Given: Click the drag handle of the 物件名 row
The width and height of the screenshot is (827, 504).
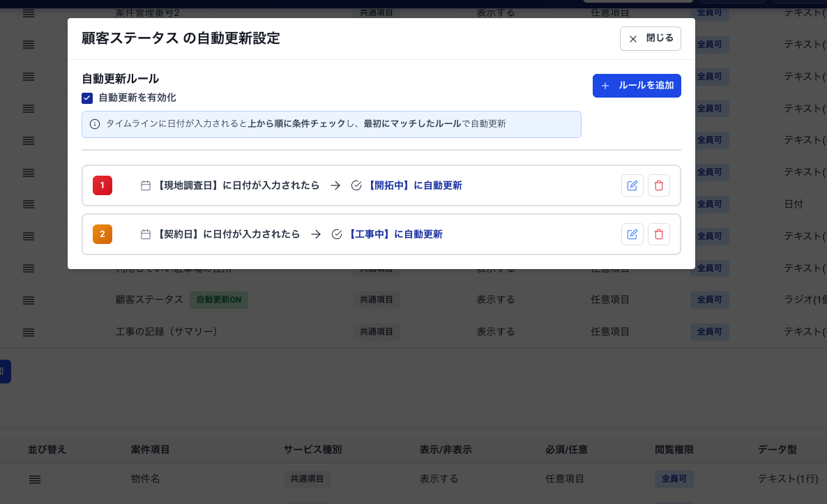Looking at the screenshot, I should [35, 480].
